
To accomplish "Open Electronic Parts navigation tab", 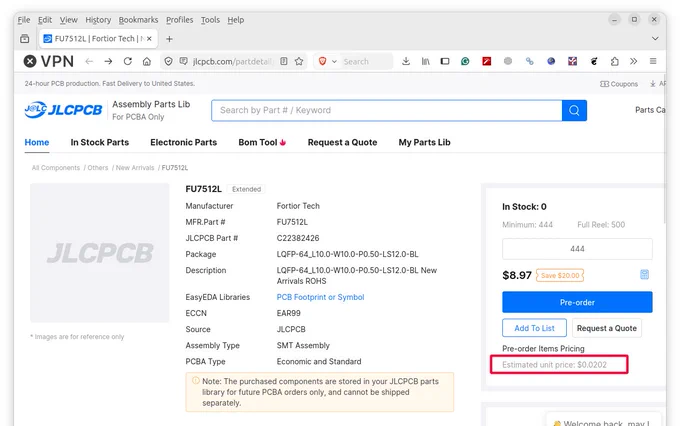I will pos(183,142).
